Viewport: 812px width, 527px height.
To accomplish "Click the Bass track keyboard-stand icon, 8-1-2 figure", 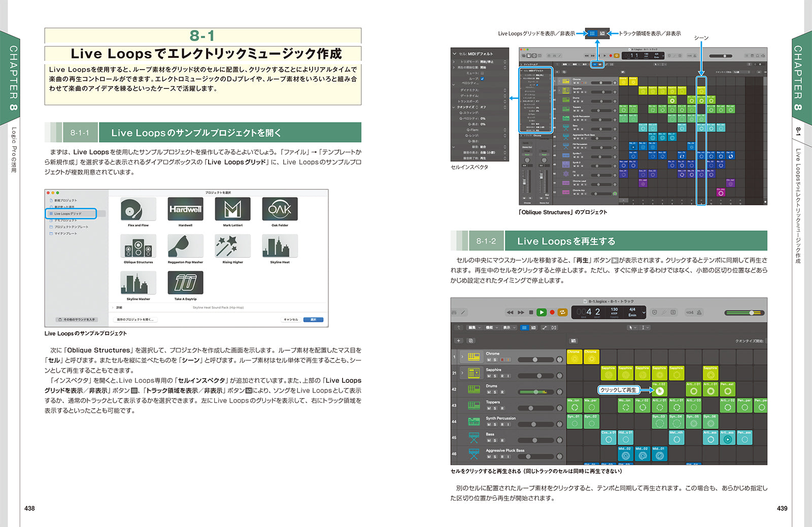I will pos(474,438).
